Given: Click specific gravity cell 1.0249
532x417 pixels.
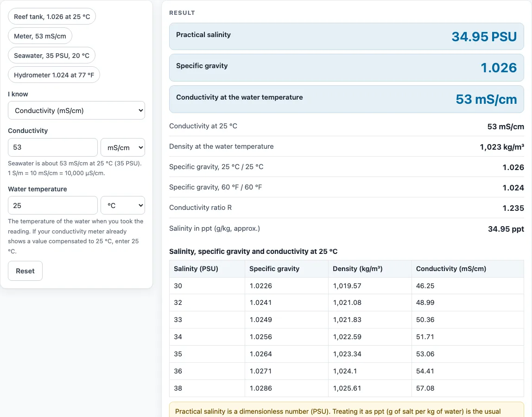Looking at the screenshot, I should coord(286,320).
